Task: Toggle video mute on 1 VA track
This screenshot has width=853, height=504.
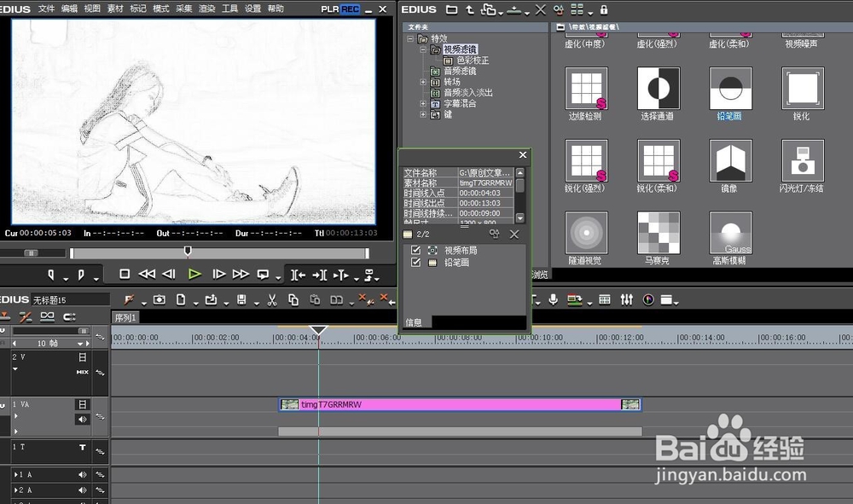Action: point(83,404)
